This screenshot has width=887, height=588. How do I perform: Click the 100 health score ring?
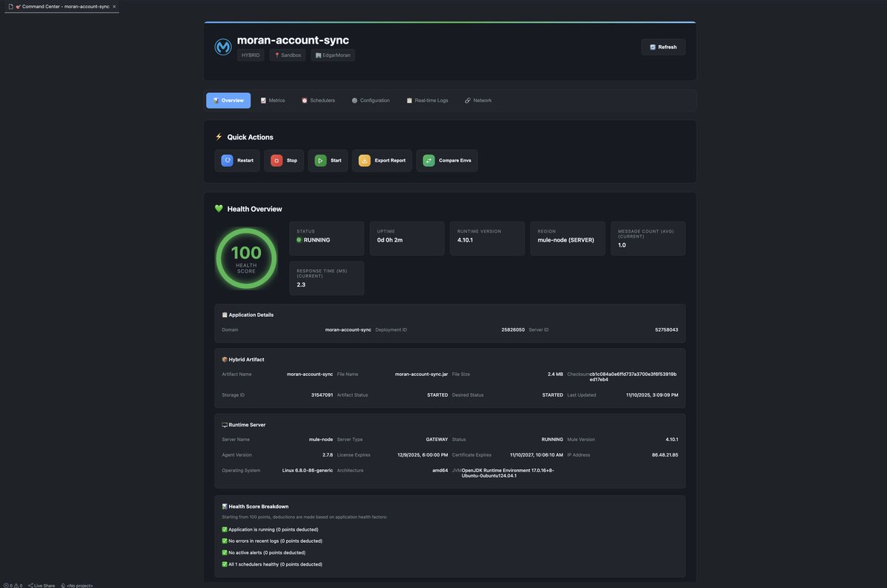coord(246,258)
